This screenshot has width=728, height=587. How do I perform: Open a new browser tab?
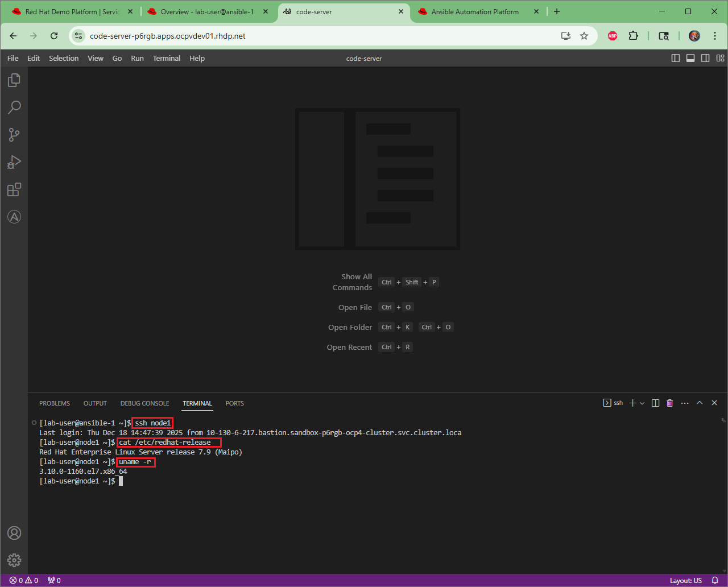click(557, 11)
